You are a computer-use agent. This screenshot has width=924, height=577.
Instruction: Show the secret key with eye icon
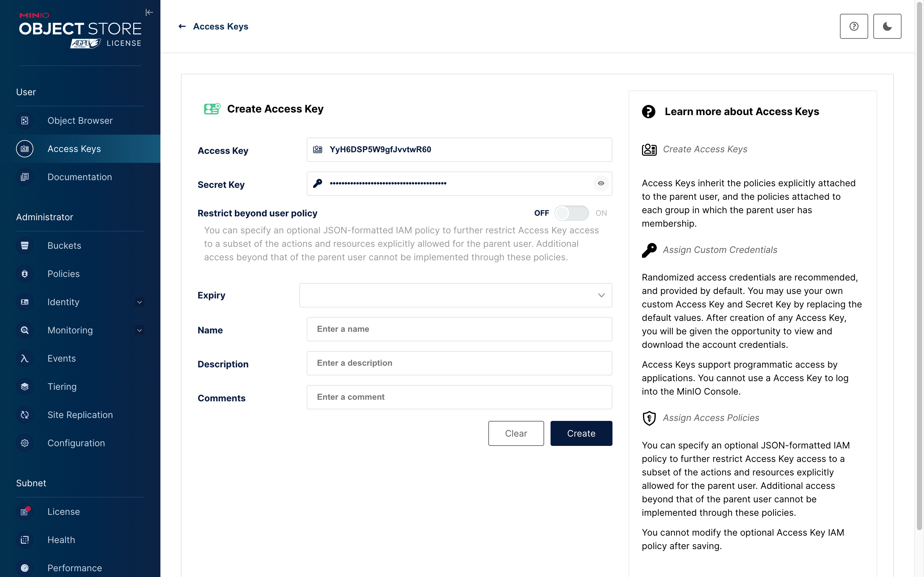pos(601,184)
